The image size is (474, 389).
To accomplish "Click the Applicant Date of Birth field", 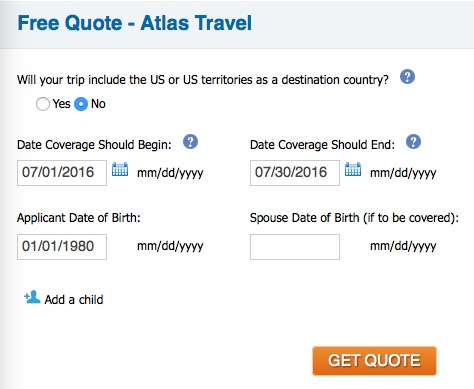I will (x=62, y=247).
